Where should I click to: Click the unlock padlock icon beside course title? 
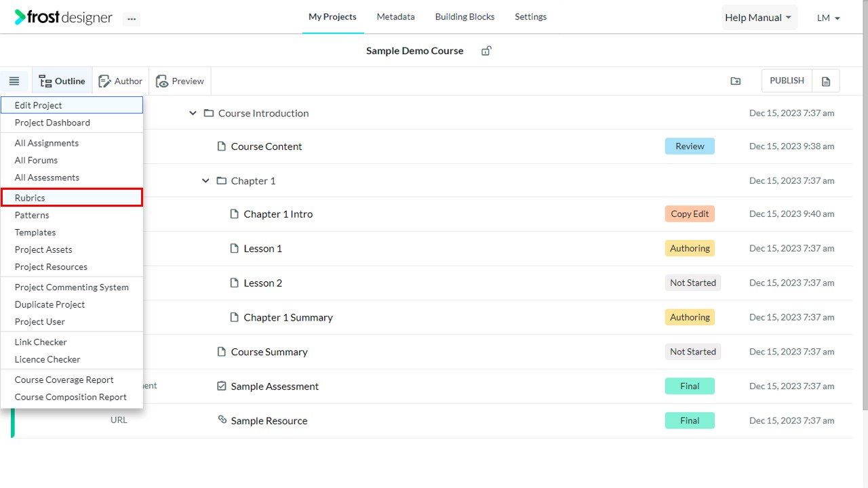(x=486, y=51)
